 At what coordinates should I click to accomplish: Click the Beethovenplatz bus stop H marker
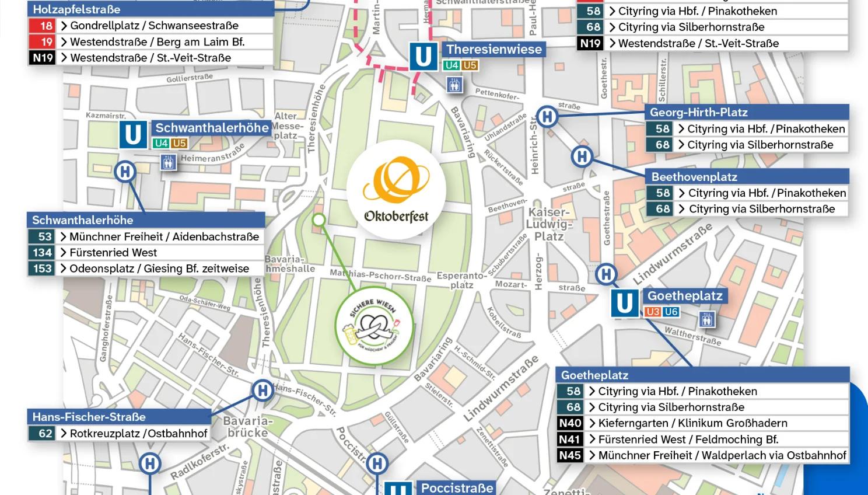pyautogui.click(x=582, y=156)
